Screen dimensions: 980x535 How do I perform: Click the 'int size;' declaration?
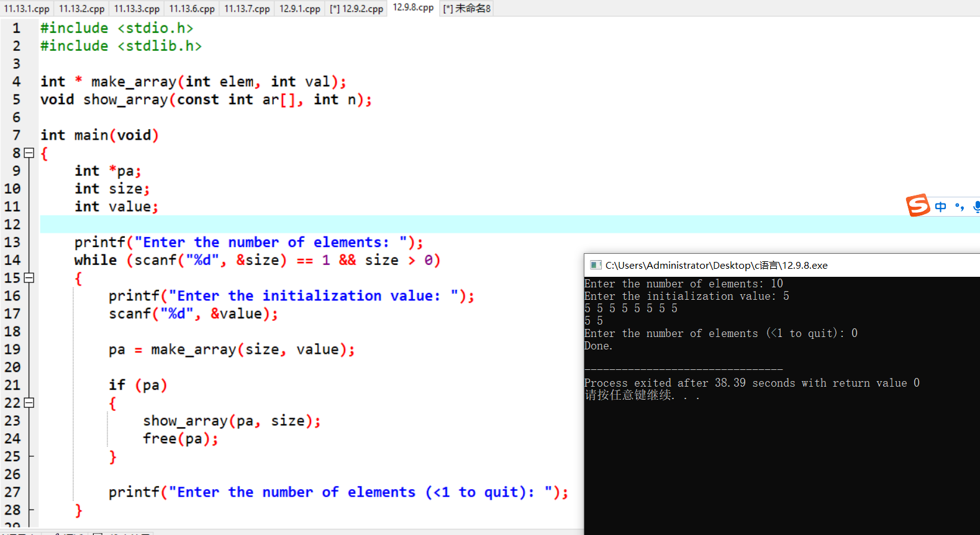[x=112, y=188]
